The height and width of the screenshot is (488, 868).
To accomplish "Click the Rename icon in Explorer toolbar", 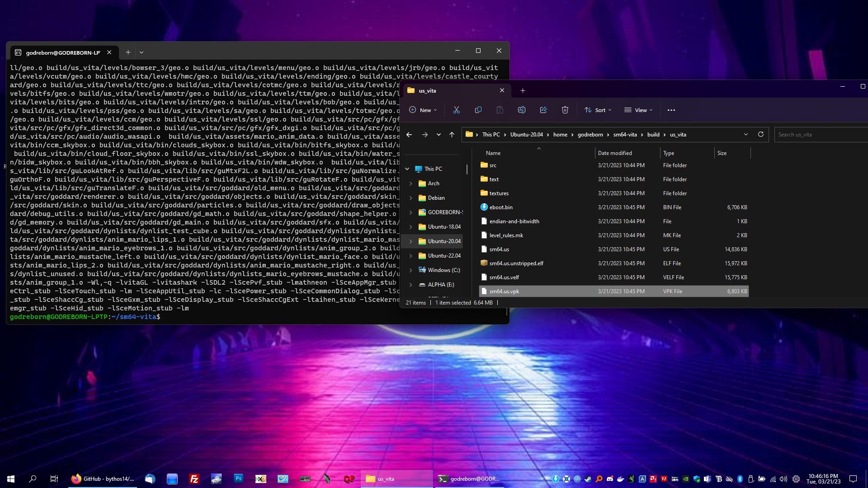I will [x=522, y=110].
